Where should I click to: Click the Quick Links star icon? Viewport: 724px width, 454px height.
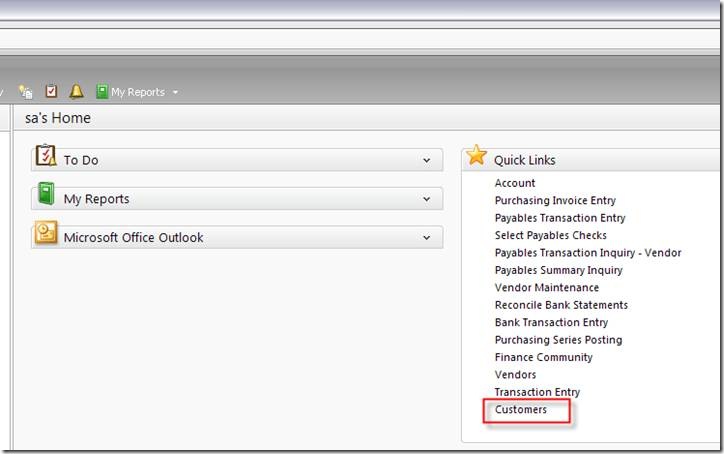pos(476,155)
